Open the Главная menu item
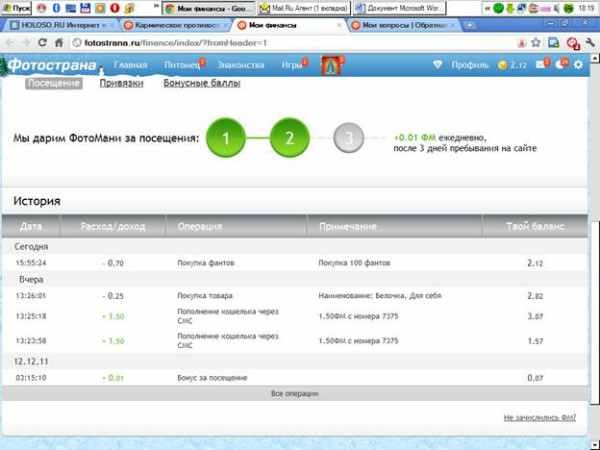 click(x=130, y=65)
